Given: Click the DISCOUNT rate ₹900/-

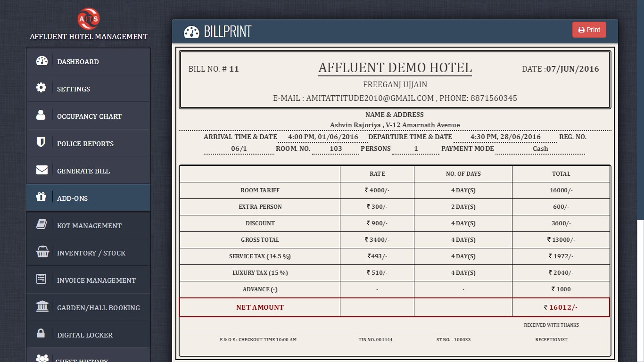Looking at the screenshot, I should 377,223.
